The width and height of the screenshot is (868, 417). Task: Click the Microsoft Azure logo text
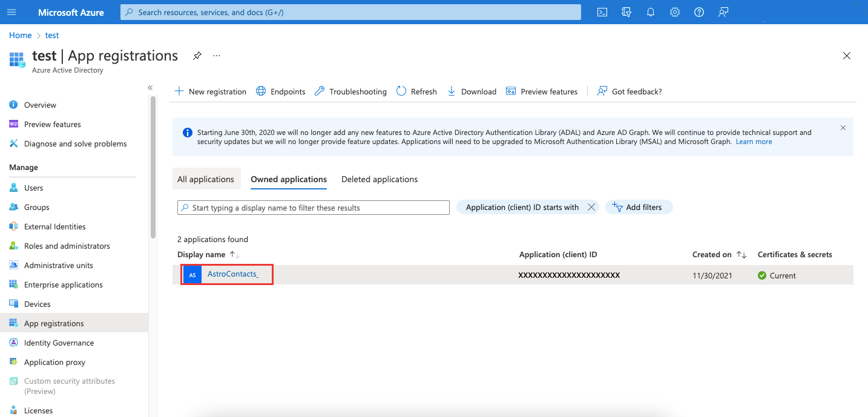click(71, 12)
